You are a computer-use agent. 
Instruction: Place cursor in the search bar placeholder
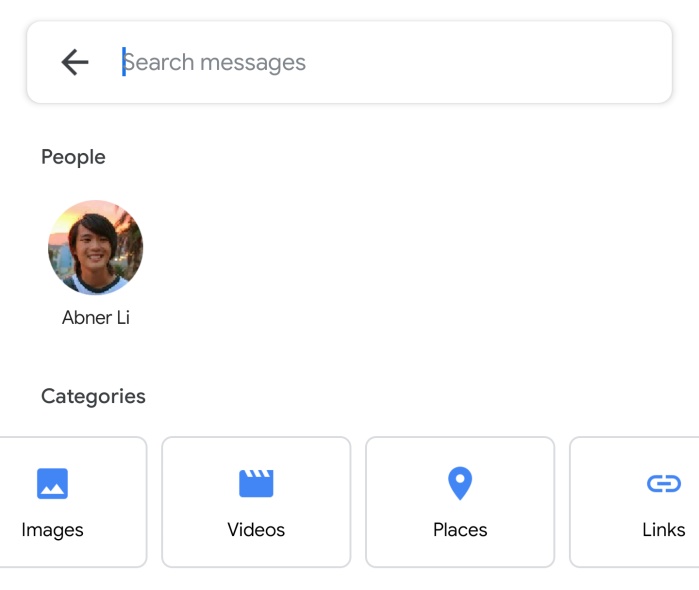tap(215, 62)
